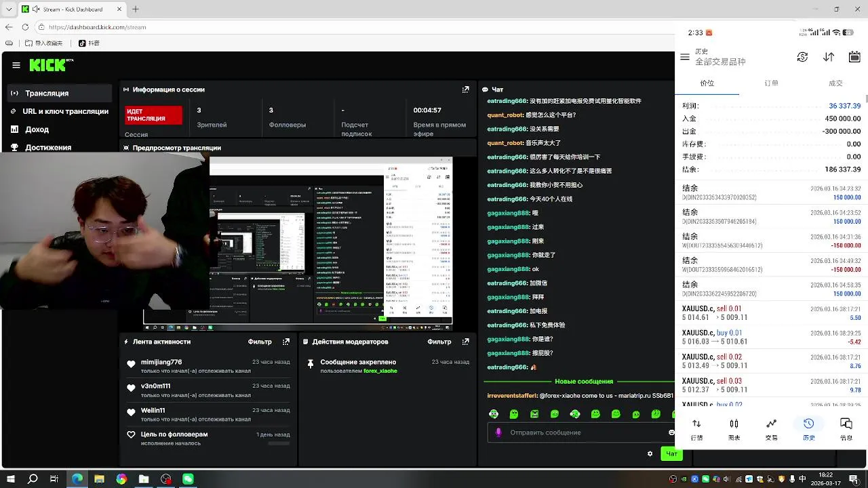
Task: Open Достижения in the sidebar
Action: [x=60, y=147]
